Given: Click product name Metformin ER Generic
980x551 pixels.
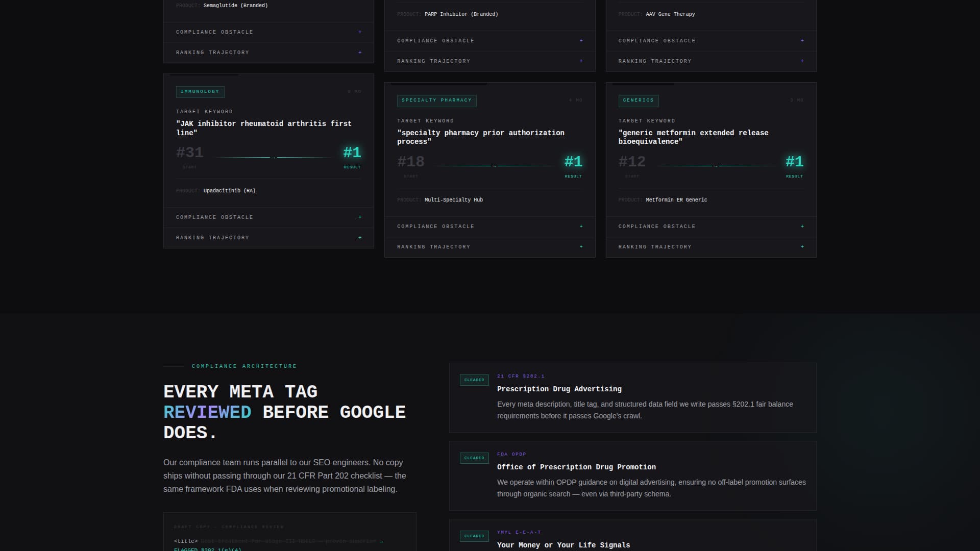Looking at the screenshot, I should (676, 200).
